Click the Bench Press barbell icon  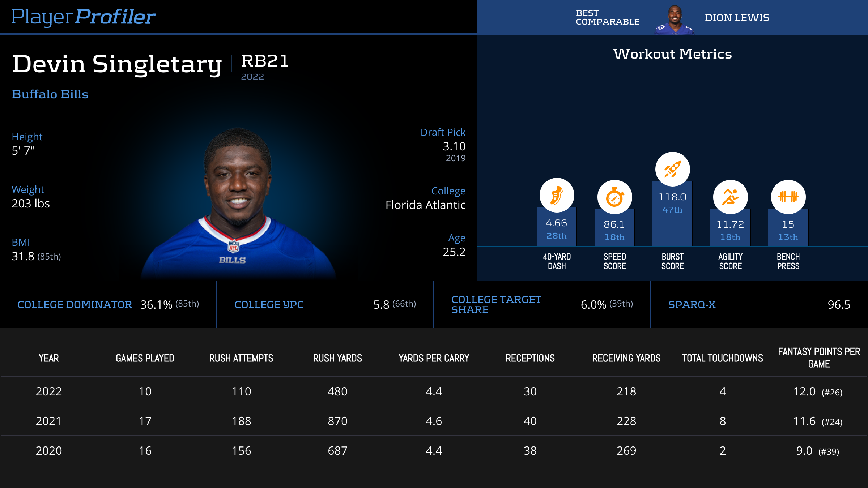point(788,197)
